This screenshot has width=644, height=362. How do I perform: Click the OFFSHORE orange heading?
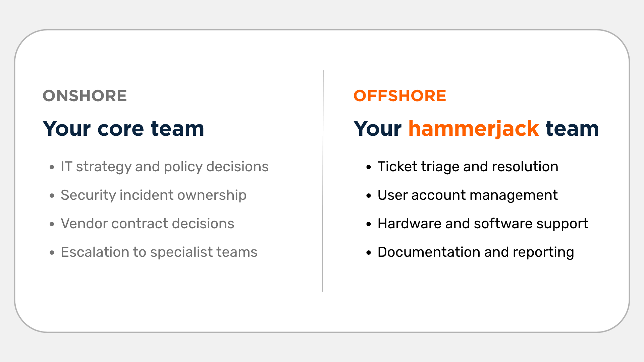[x=400, y=96]
